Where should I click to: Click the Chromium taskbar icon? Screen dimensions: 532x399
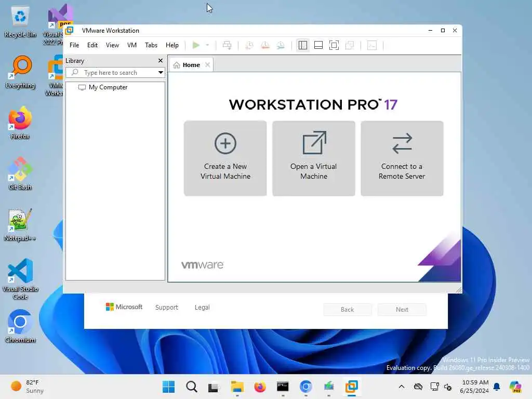[305, 387]
